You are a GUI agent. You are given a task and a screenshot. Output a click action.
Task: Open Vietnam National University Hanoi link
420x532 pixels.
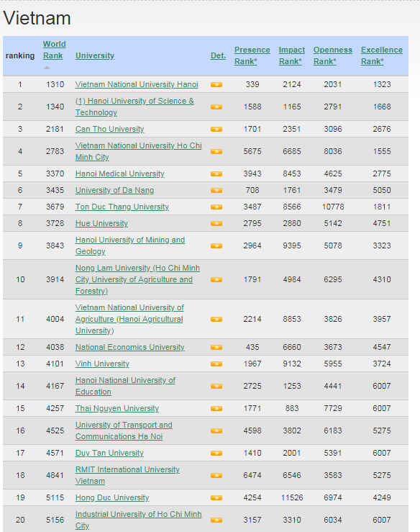coord(137,84)
